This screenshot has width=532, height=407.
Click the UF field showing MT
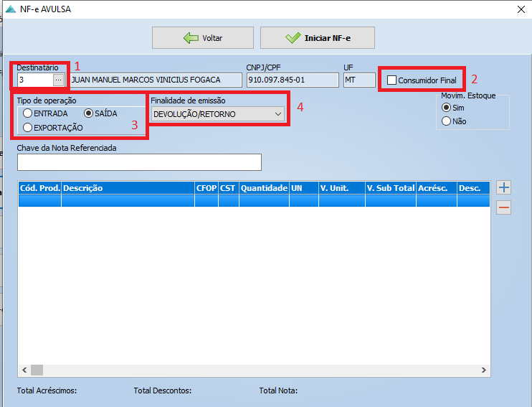(359, 80)
